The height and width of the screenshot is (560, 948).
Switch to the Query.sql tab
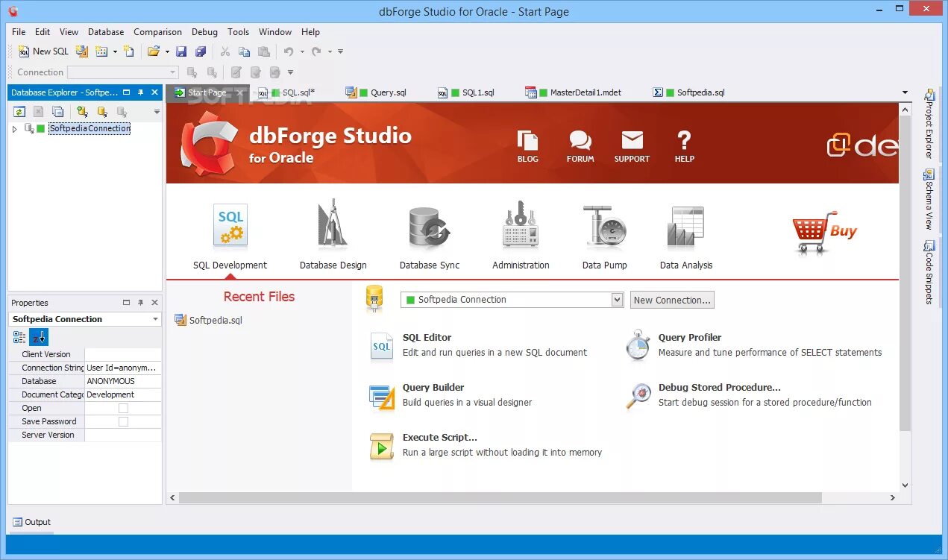click(x=377, y=92)
